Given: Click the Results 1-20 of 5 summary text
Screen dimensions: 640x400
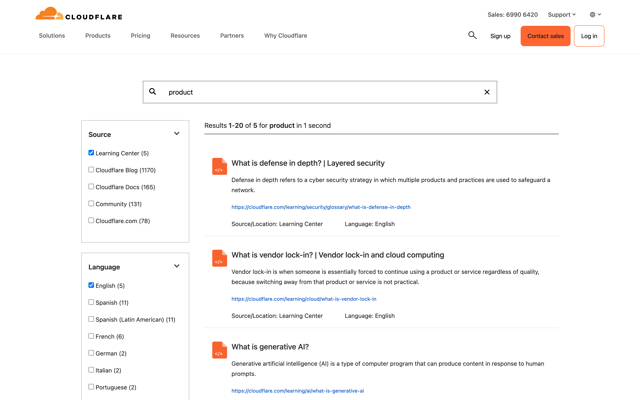Looking at the screenshot, I should [x=267, y=125].
